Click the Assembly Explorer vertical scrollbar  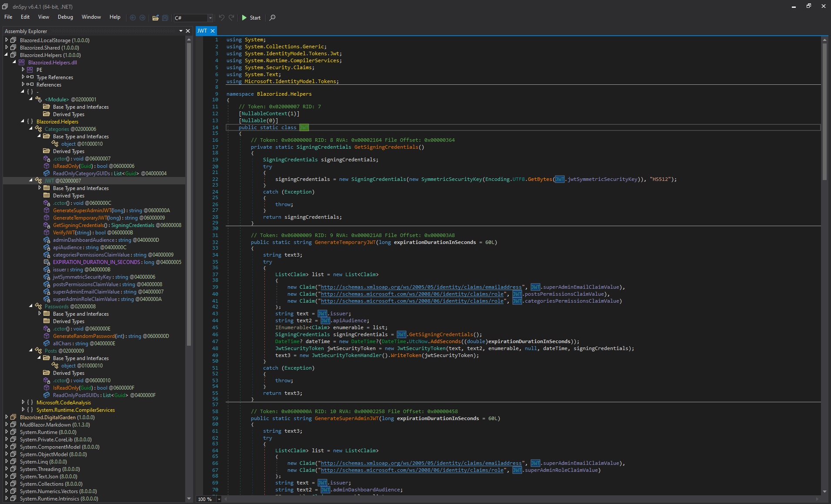[x=189, y=194]
